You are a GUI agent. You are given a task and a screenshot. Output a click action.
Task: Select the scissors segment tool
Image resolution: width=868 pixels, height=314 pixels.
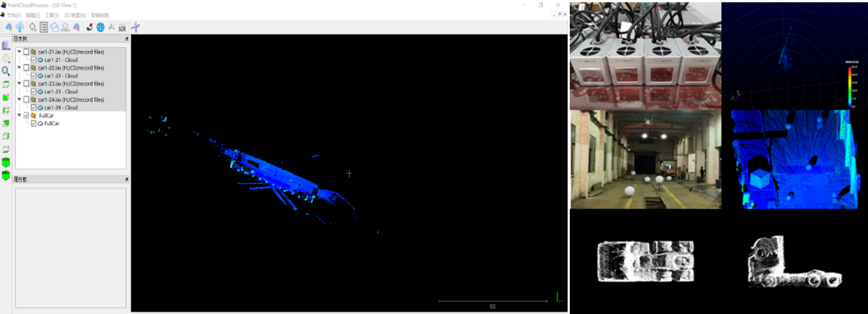coord(136,27)
